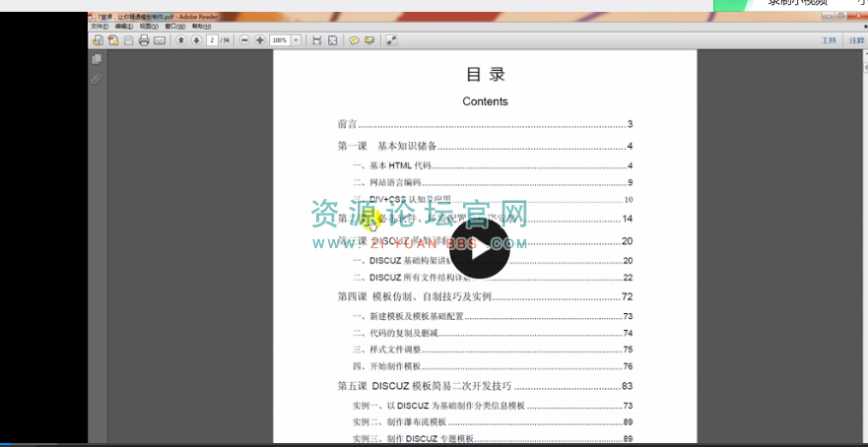Screen dimensions: 868x447
Task: Play the video with center play button
Action: (x=479, y=248)
